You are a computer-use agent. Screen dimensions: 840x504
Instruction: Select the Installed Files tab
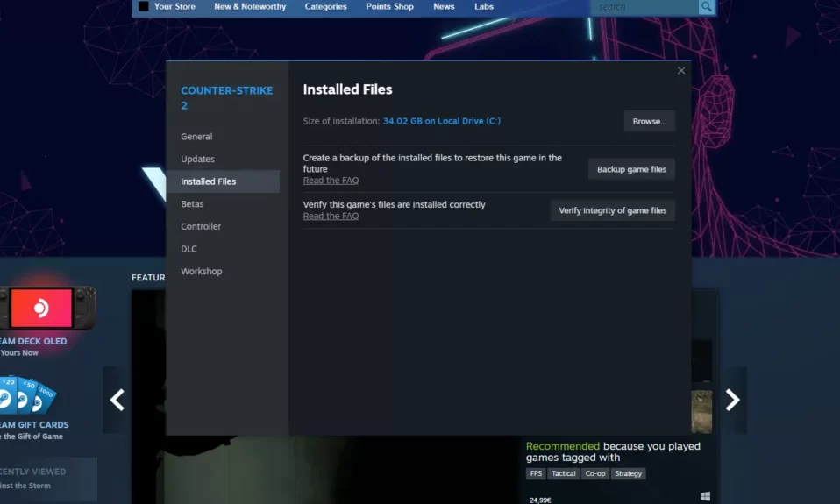click(223, 181)
